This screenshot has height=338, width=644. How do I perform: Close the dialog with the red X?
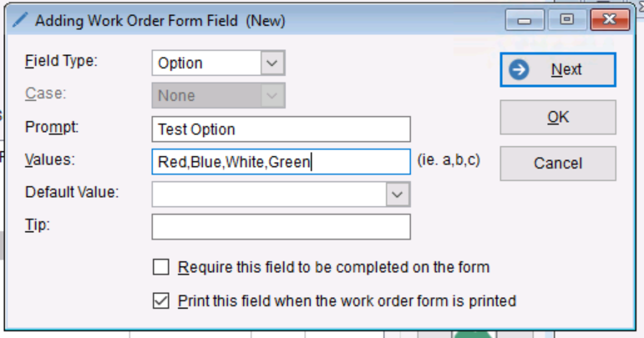[608, 21]
